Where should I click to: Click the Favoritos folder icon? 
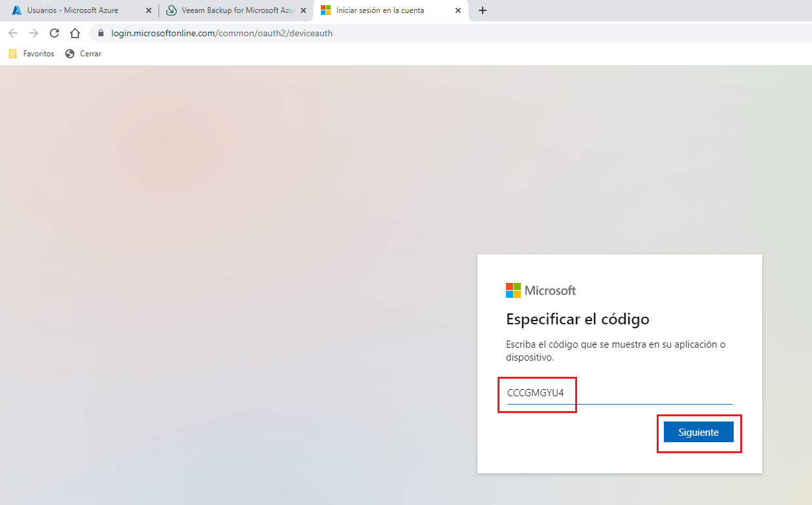point(13,54)
